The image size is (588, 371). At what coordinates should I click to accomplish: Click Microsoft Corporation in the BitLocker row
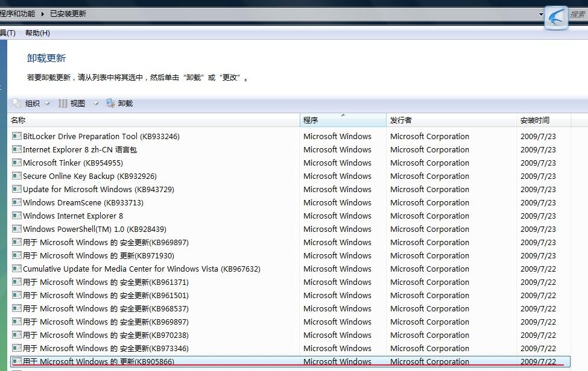429,136
